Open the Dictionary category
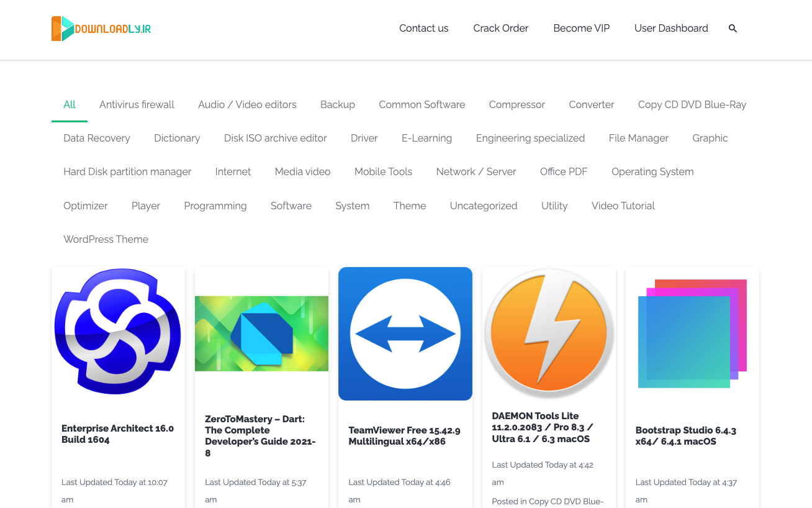 click(177, 138)
